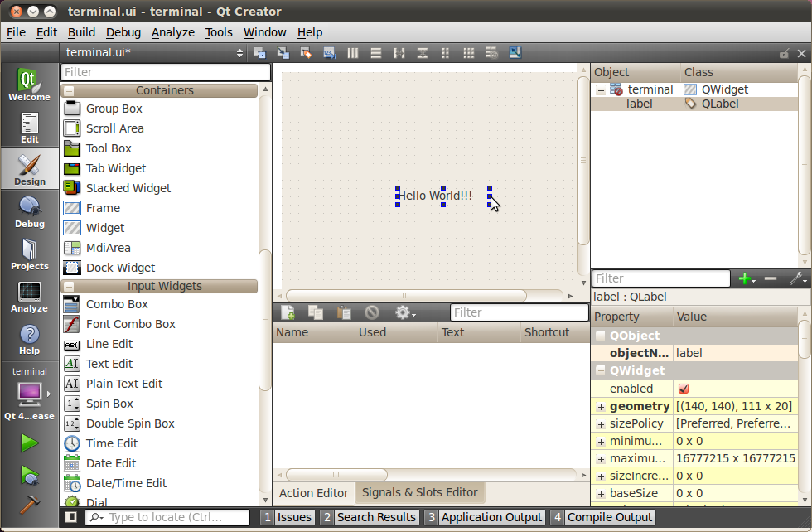This screenshot has height=532, width=812.
Task: Click the remove dynamic property minus button
Action: coord(771,278)
